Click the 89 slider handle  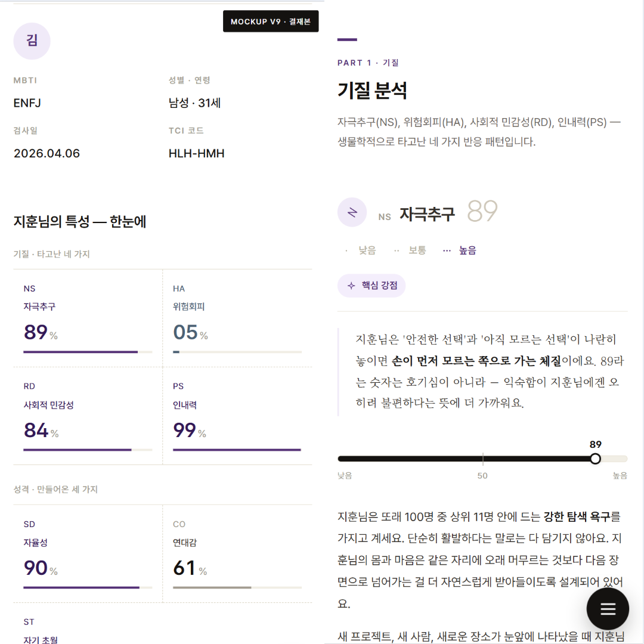click(595, 459)
